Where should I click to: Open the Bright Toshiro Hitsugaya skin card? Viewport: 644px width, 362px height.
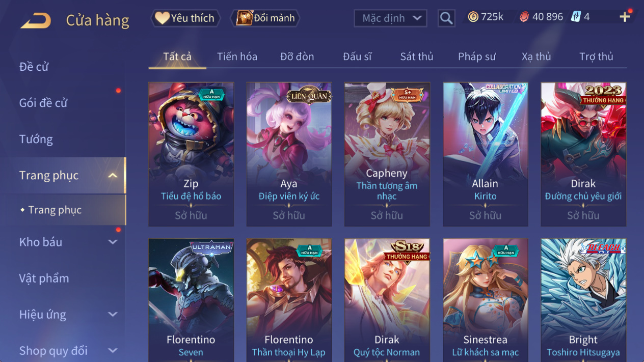(583, 300)
